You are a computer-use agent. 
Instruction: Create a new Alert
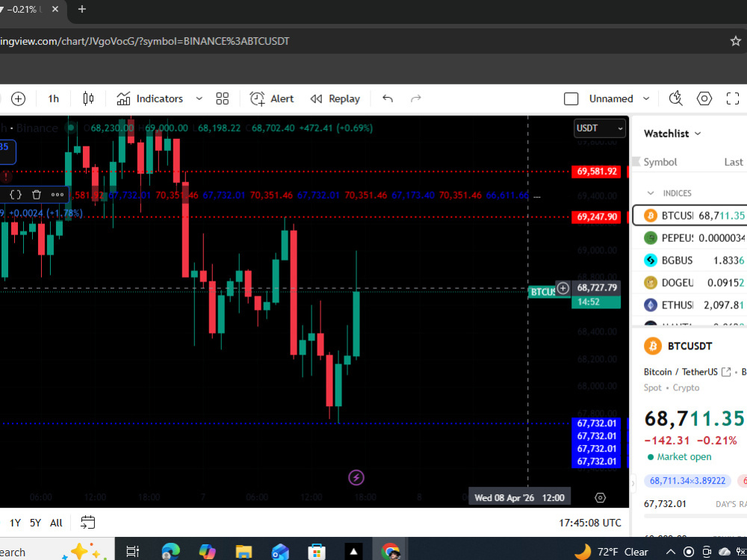[272, 99]
